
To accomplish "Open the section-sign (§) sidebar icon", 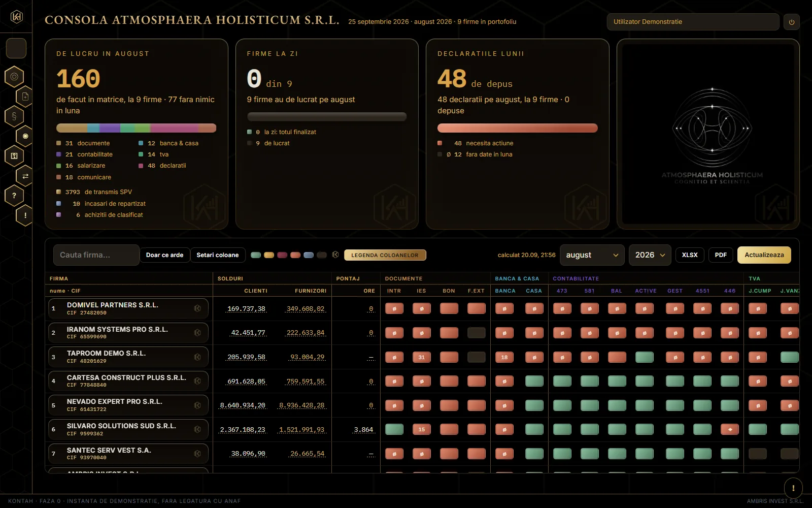I will tap(14, 116).
